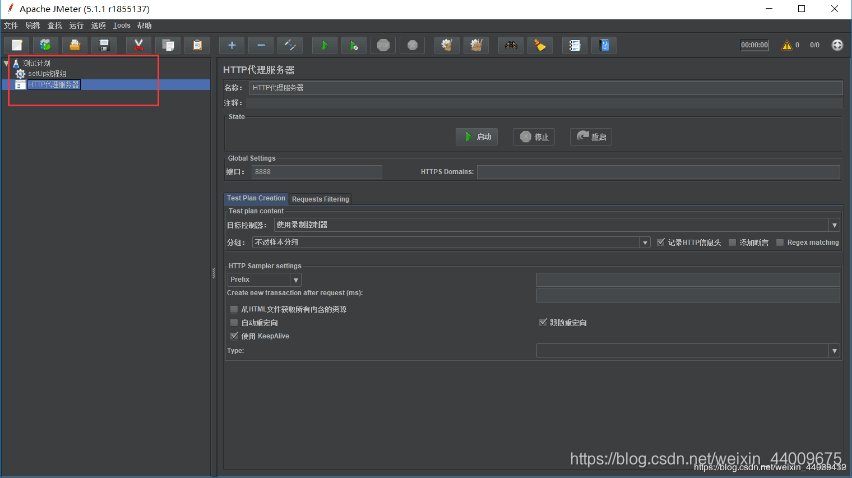
Task: Click the Shutdown test toolbar icon
Action: (x=412, y=45)
